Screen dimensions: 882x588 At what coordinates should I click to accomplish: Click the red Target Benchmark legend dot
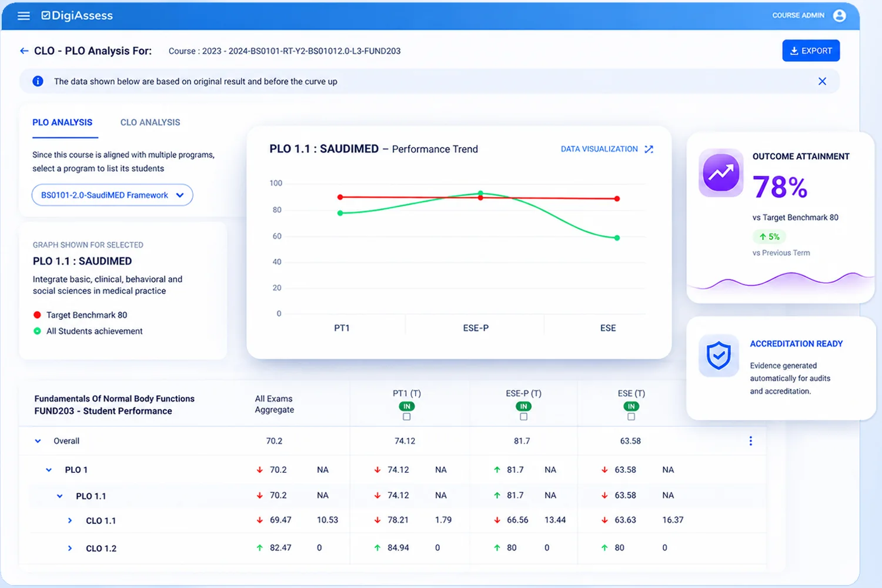click(37, 315)
